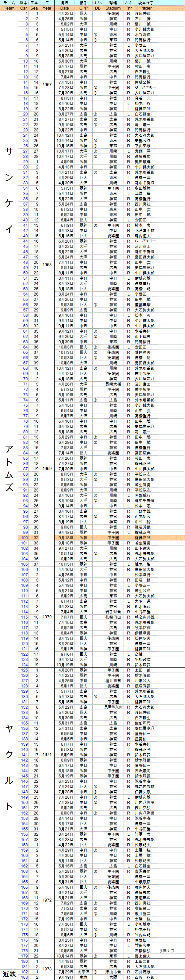Select the Team column subheader
Viewport: 185px width, 980px height.
click(x=9, y=8)
